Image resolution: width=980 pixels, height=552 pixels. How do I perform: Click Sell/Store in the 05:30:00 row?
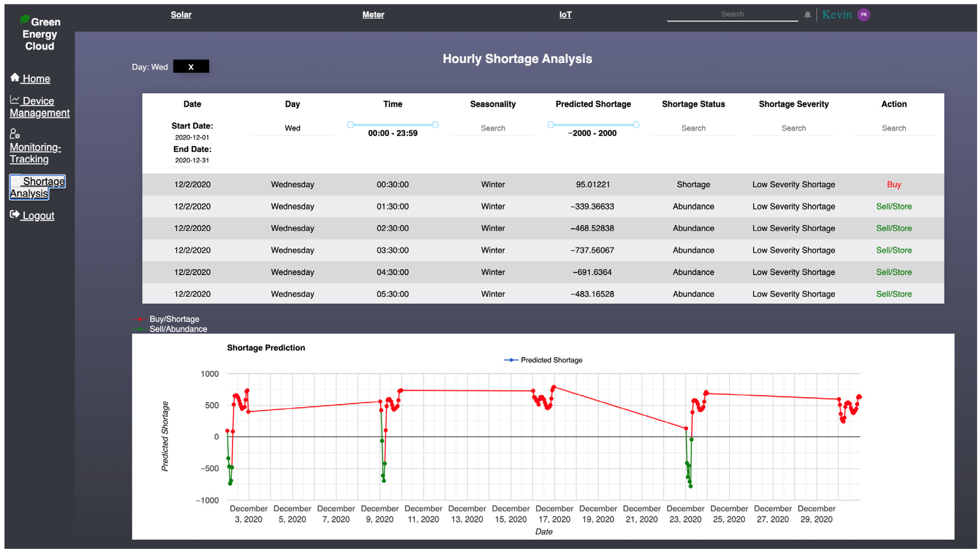(894, 294)
